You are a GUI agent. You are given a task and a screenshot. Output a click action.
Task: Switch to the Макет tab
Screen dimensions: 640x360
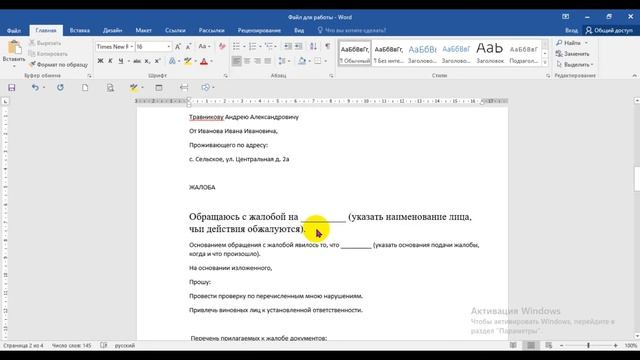coord(143,30)
